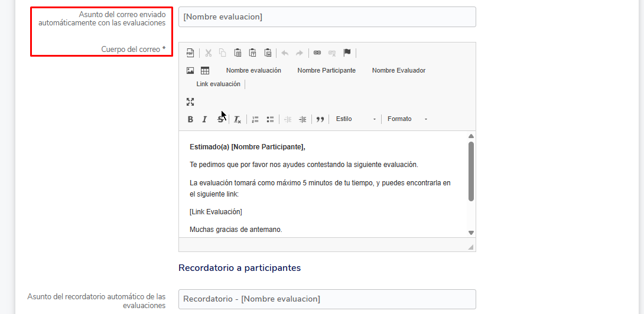Image resolution: width=644 pixels, height=314 pixels.
Task: Toggle block quote formatting
Action: pos(320,119)
